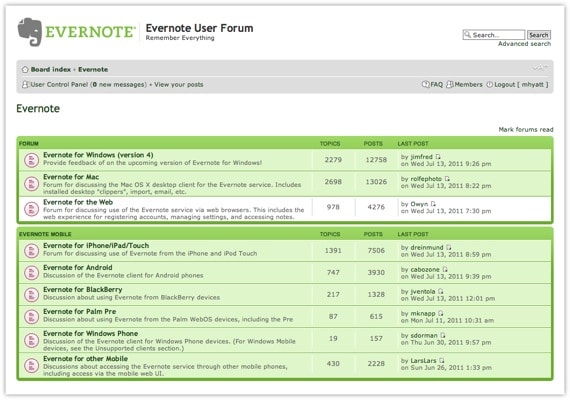This screenshot has width=570, height=400.
Task: Click the Evernote elephant logo
Action: (30, 32)
